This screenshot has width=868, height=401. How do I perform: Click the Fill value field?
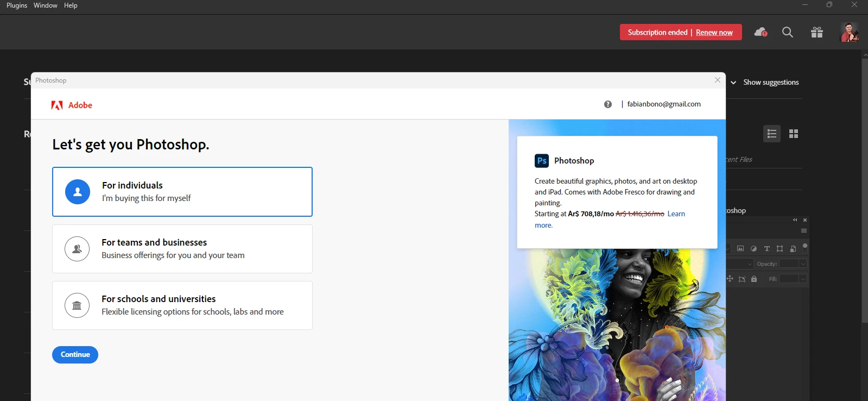(789, 279)
